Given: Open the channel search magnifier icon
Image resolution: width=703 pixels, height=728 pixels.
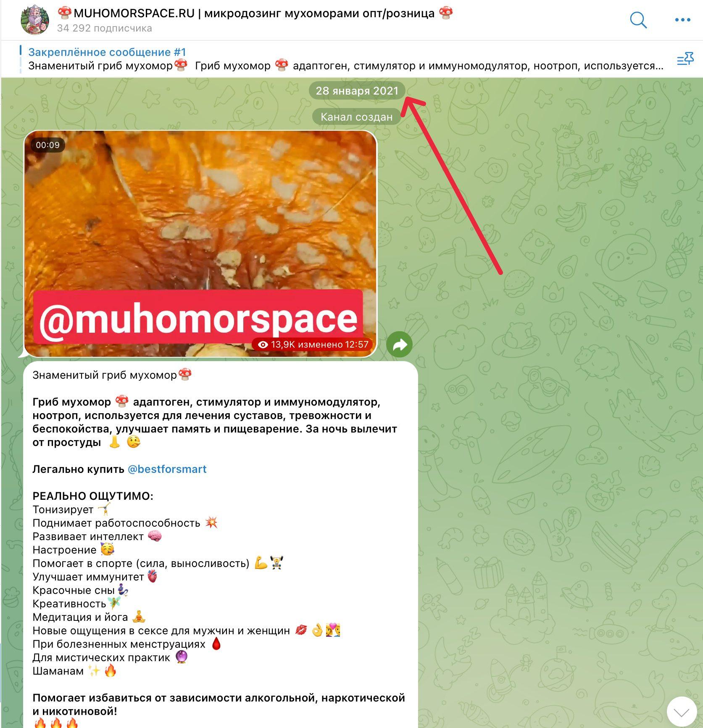Looking at the screenshot, I should point(638,20).
